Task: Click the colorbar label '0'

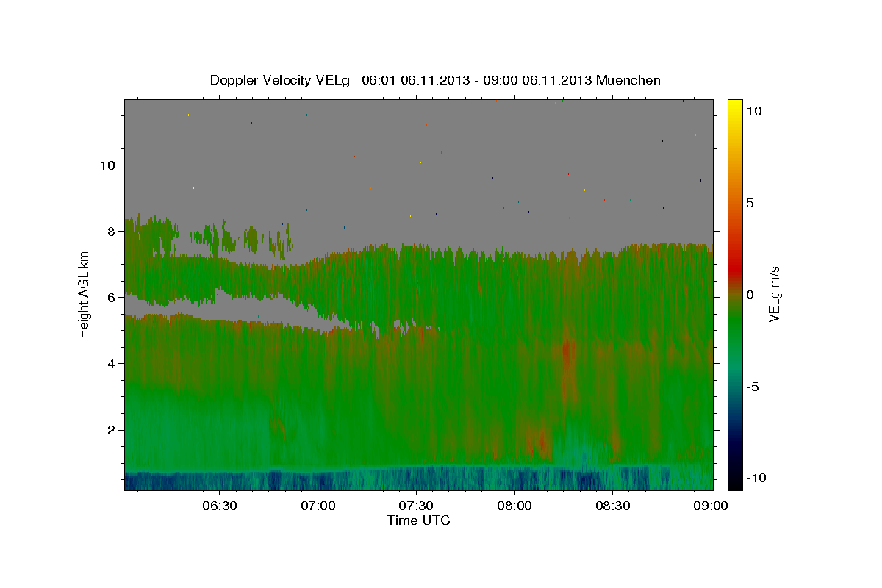Action: tap(750, 295)
